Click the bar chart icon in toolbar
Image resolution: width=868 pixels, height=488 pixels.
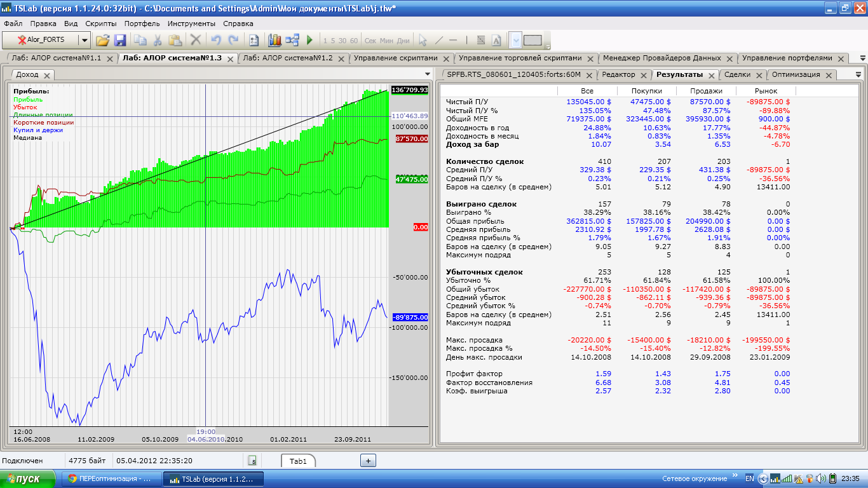tap(275, 40)
